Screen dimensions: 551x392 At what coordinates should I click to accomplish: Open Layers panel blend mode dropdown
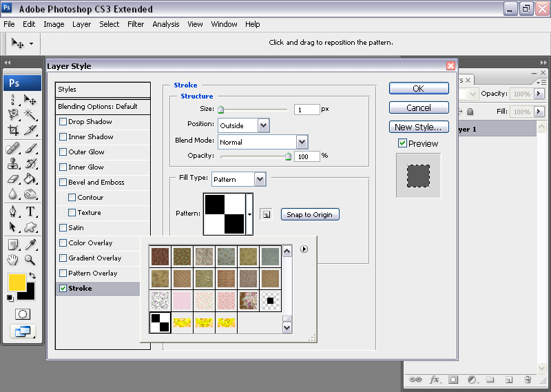pyautogui.click(x=472, y=94)
